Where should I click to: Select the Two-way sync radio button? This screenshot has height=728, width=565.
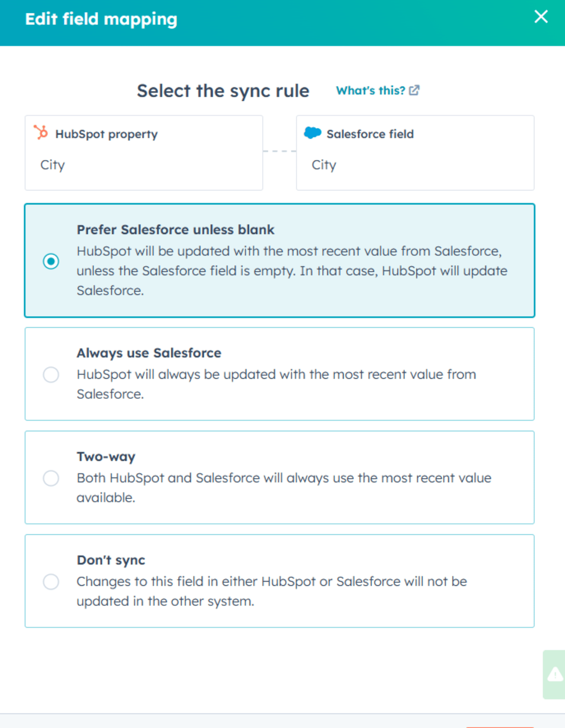click(x=51, y=478)
